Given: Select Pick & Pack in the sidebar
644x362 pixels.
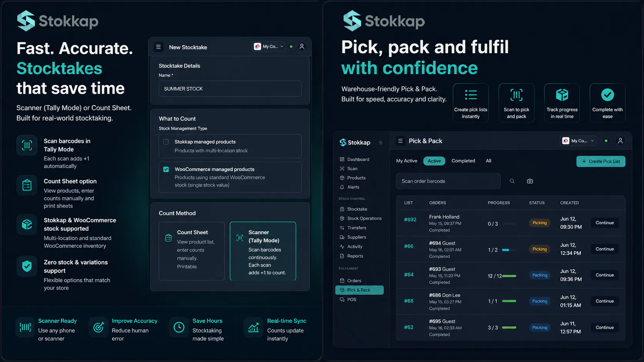Looking at the screenshot, I should (x=359, y=290).
